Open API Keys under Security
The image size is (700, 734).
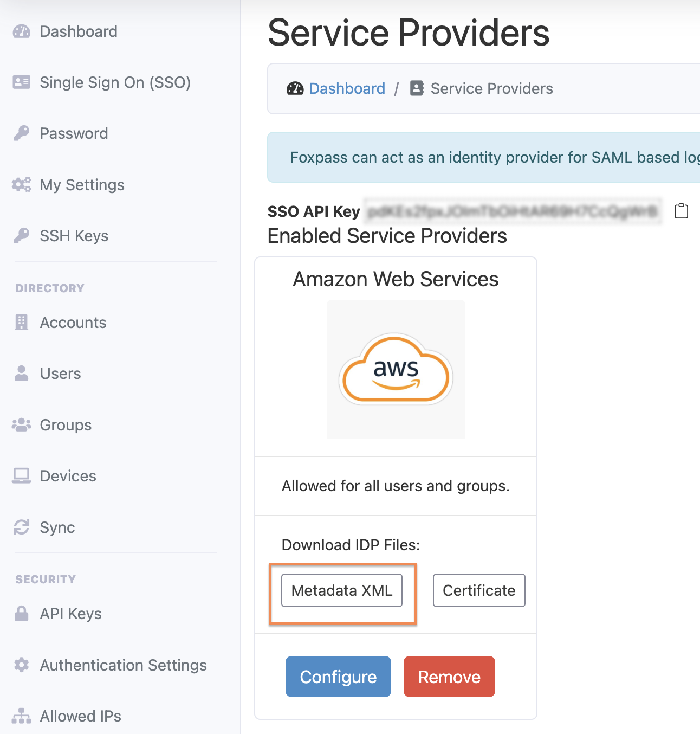(71, 614)
